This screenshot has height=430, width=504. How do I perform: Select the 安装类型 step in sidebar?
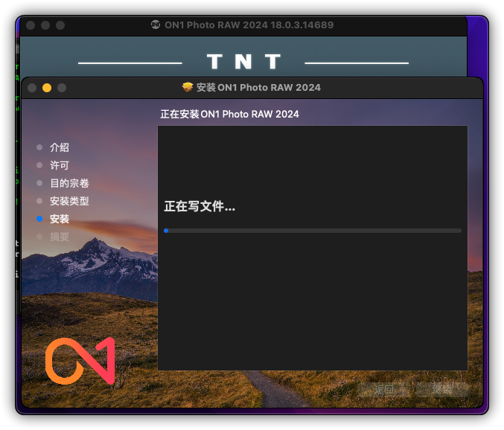(69, 201)
